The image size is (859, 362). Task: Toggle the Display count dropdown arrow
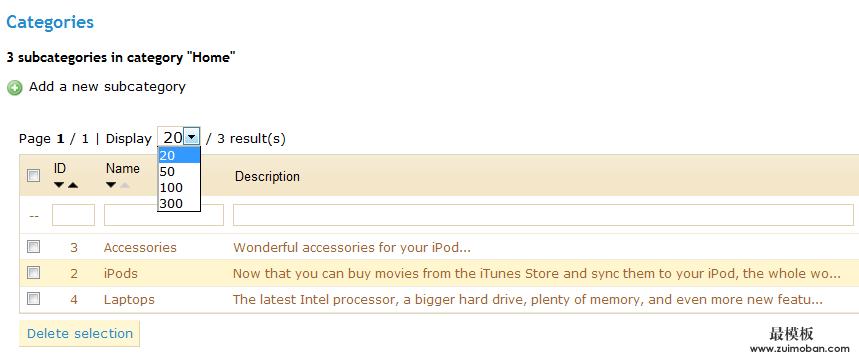191,137
